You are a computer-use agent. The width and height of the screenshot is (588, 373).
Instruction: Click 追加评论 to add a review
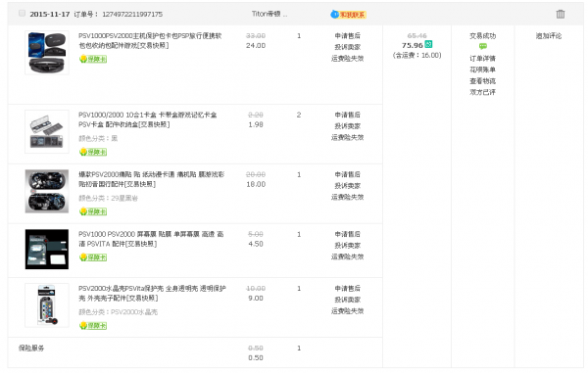[x=549, y=36]
